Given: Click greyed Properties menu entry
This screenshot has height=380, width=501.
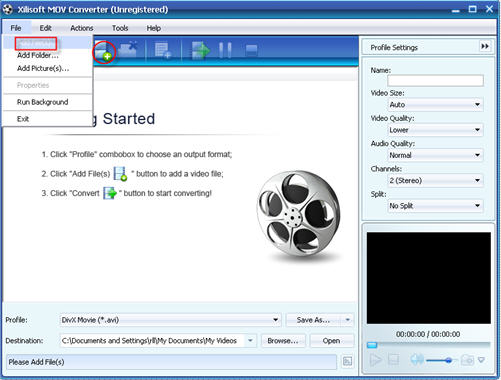Looking at the screenshot, I should point(33,85).
